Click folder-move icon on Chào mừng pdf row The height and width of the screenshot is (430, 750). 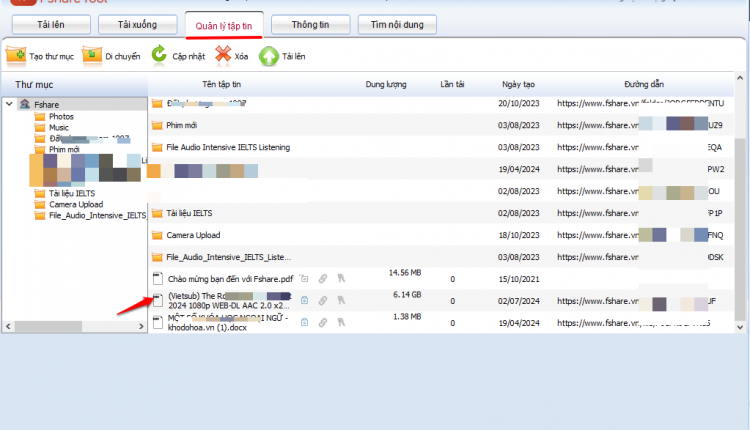[x=304, y=278]
